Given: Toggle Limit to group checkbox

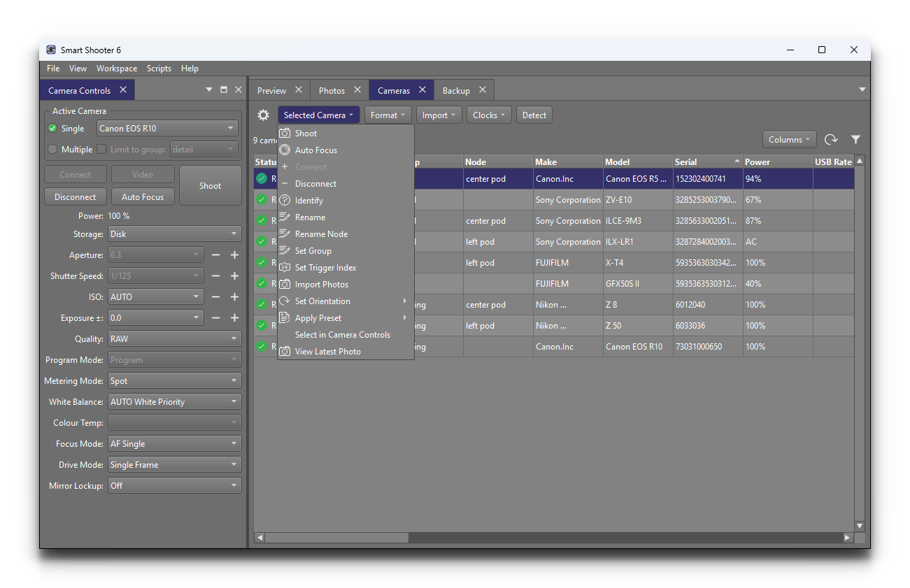Looking at the screenshot, I should click(101, 150).
